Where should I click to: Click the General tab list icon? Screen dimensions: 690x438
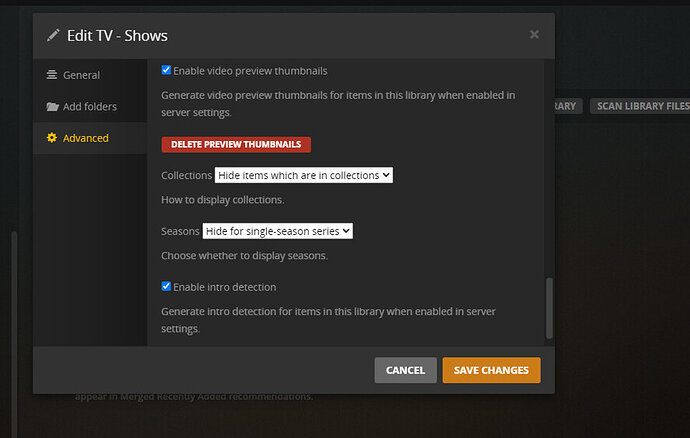[52, 75]
